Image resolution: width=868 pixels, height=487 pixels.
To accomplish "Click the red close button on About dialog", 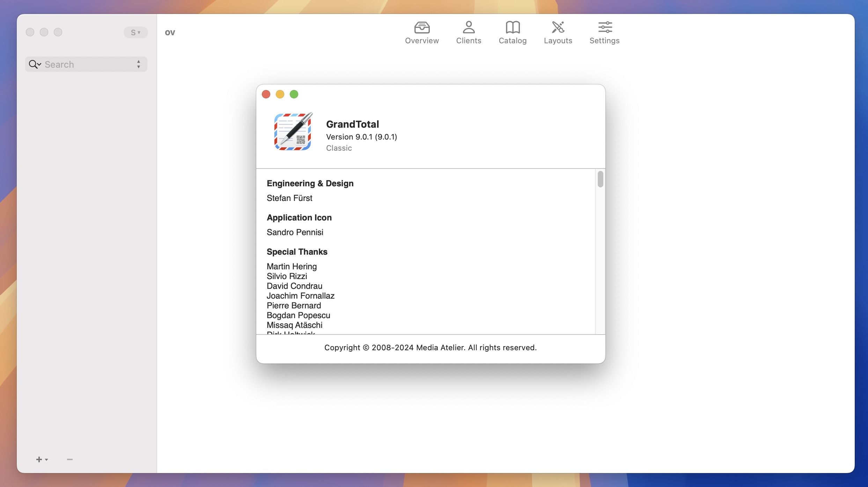I will [x=266, y=94].
